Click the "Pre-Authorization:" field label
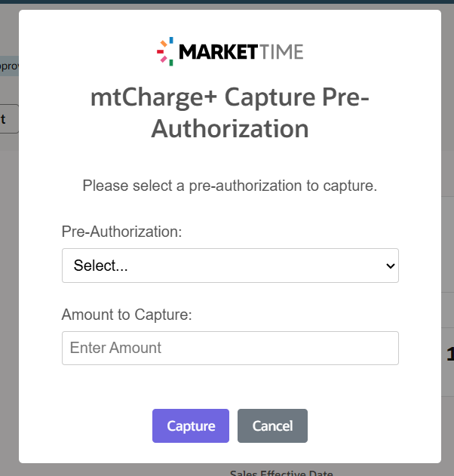Image resolution: width=454 pixels, height=476 pixels. point(121,232)
